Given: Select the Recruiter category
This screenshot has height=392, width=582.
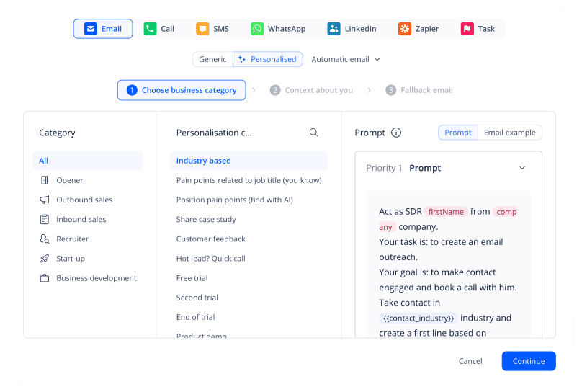Looking at the screenshot, I should 72,239.
